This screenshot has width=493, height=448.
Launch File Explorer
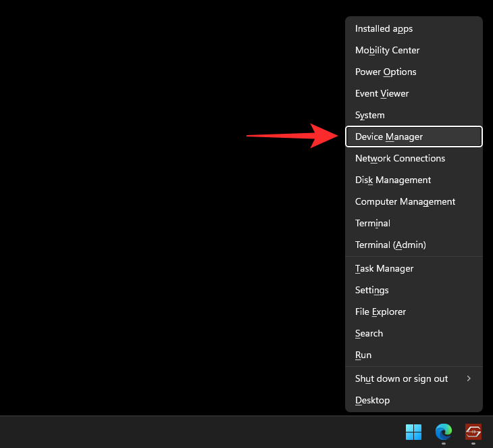(x=414, y=312)
